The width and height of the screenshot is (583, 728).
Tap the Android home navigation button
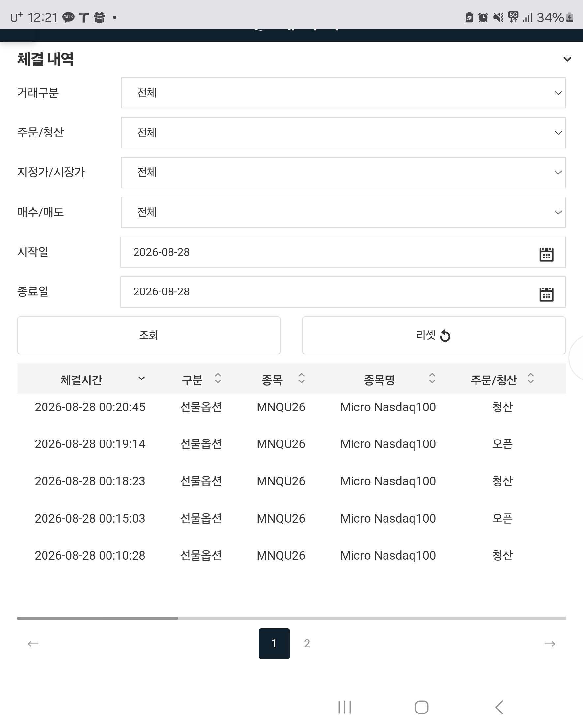pos(421,707)
